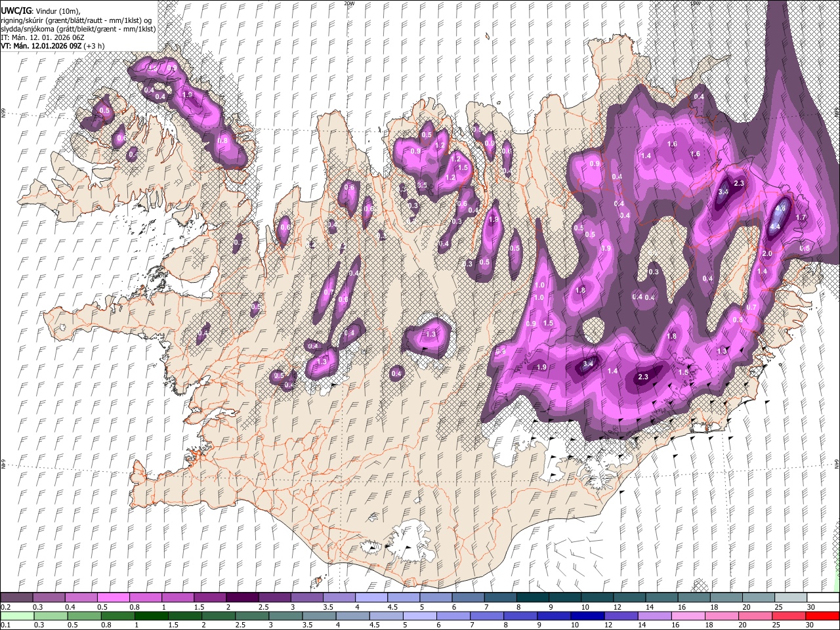The width and height of the screenshot is (840, 630).
Task: Pick the bright red rain swatch for 30
Action: [822, 616]
